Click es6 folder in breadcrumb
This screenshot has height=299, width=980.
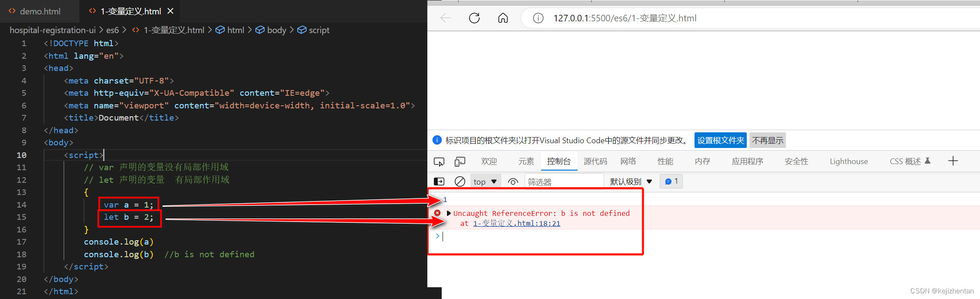pos(112,30)
